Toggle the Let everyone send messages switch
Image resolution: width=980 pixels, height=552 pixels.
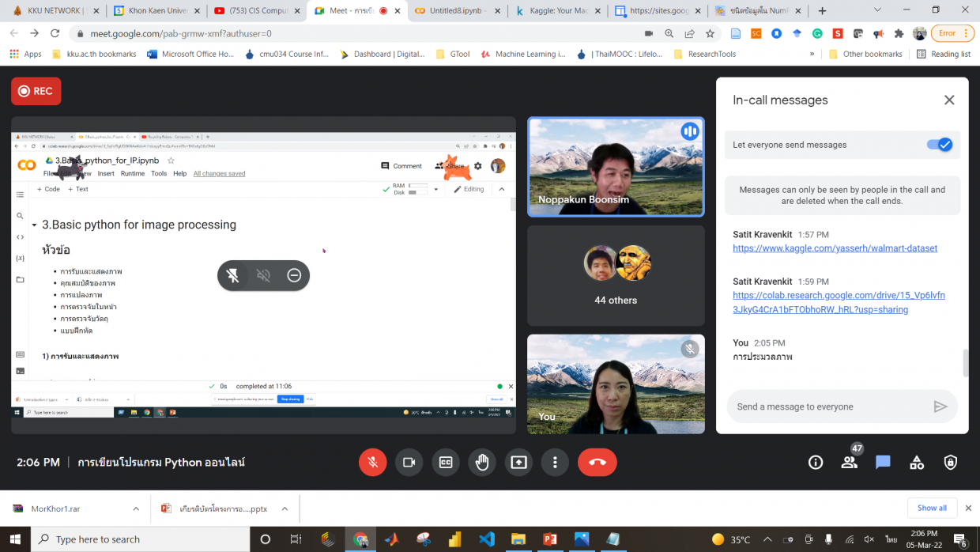coord(939,145)
